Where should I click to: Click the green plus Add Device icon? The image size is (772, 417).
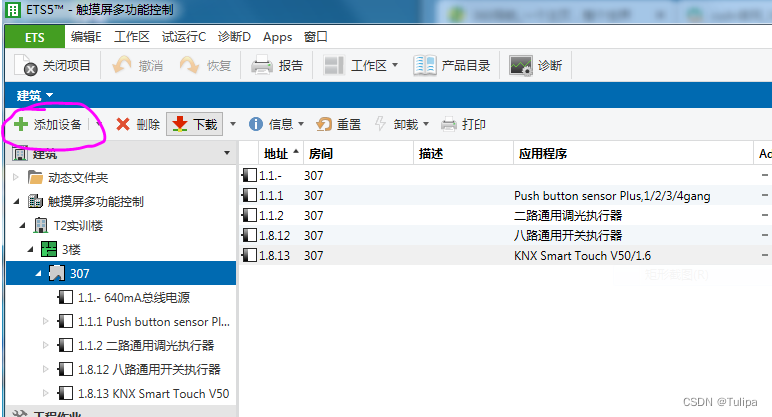[21, 124]
